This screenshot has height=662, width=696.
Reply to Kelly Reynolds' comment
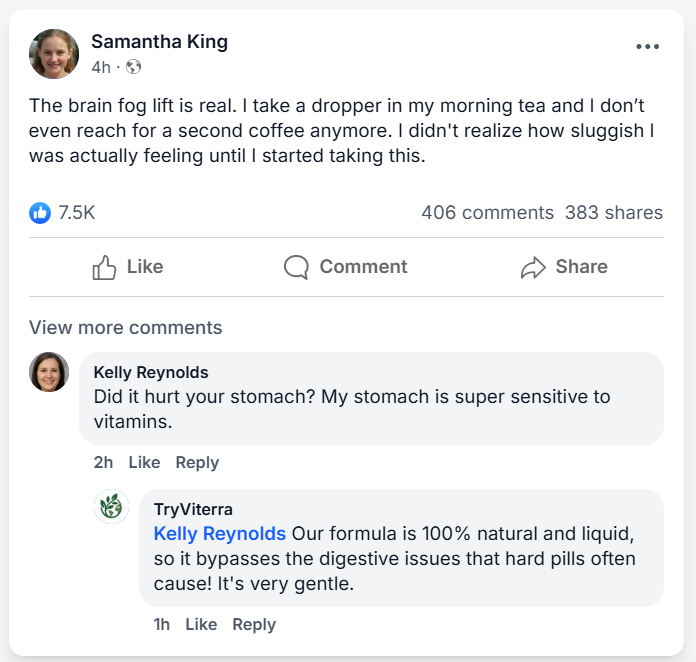(x=197, y=462)
